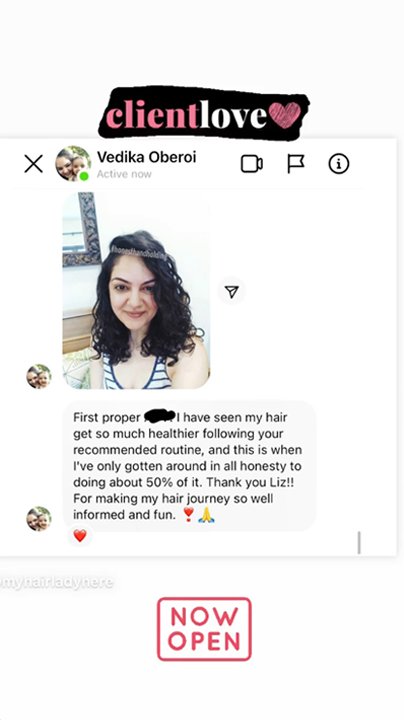Click the Active now status text
Image resolution: width=404 pixels, height=720 pixels.
(x=124, y=174)
